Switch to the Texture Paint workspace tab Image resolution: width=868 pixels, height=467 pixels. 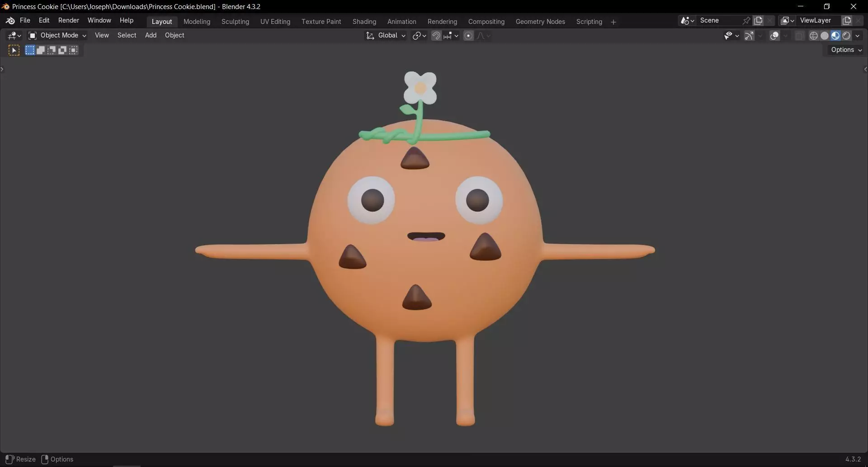[321, 22]
